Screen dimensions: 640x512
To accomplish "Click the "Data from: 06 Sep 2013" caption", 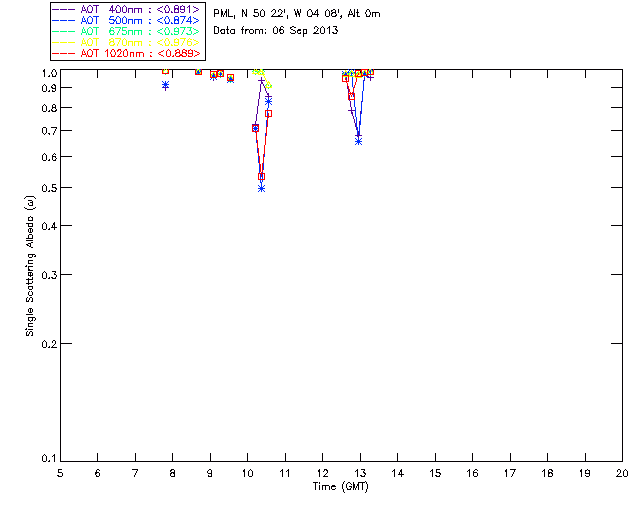I will pyautogui.click(x=276, y=31).
